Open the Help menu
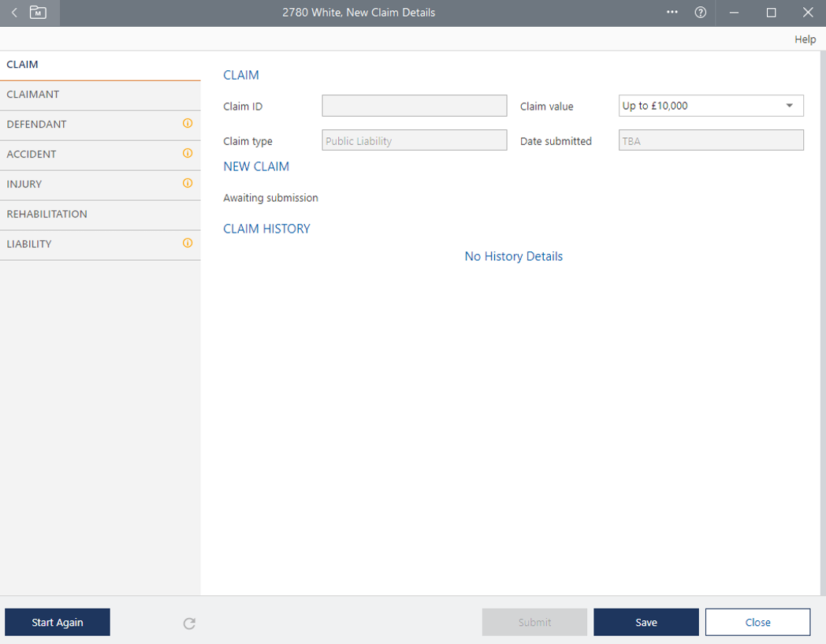This screenshot has width=826, height=644. click(x=805, y=39)
